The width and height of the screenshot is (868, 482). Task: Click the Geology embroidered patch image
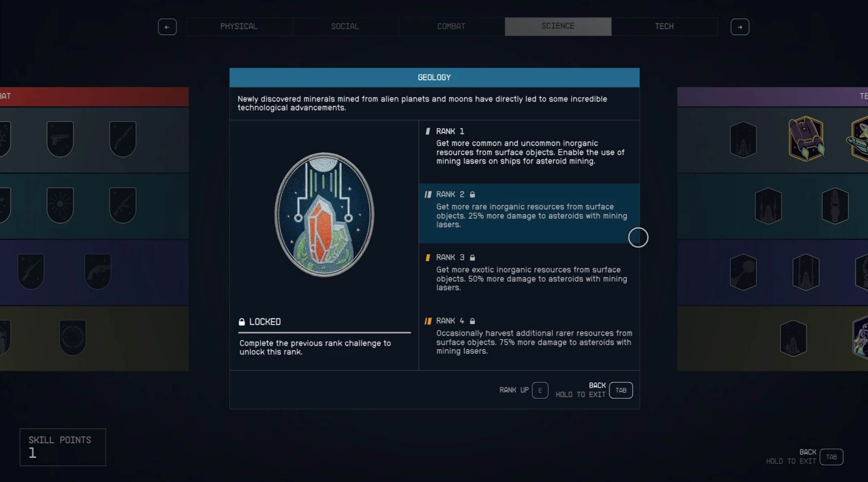(324, 215)
